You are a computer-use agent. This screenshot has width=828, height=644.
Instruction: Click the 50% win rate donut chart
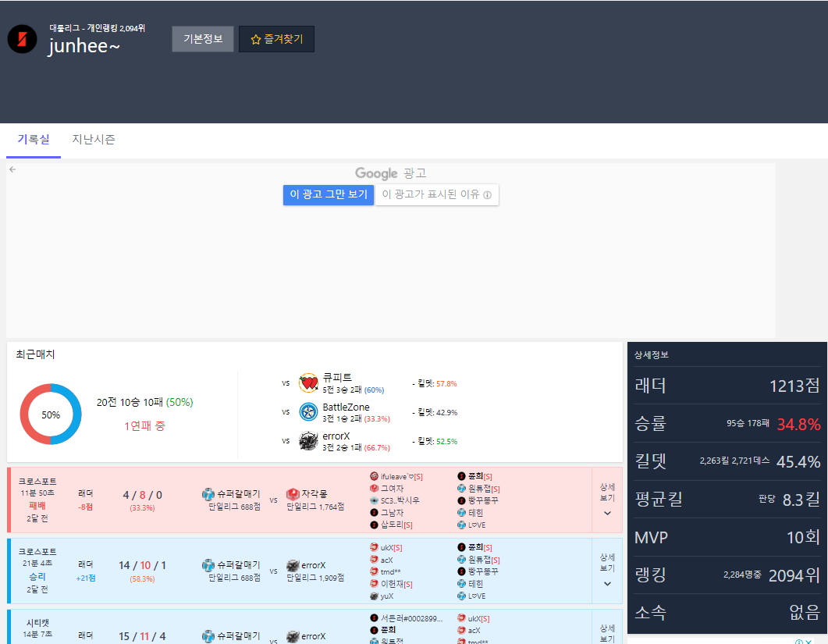51,415
